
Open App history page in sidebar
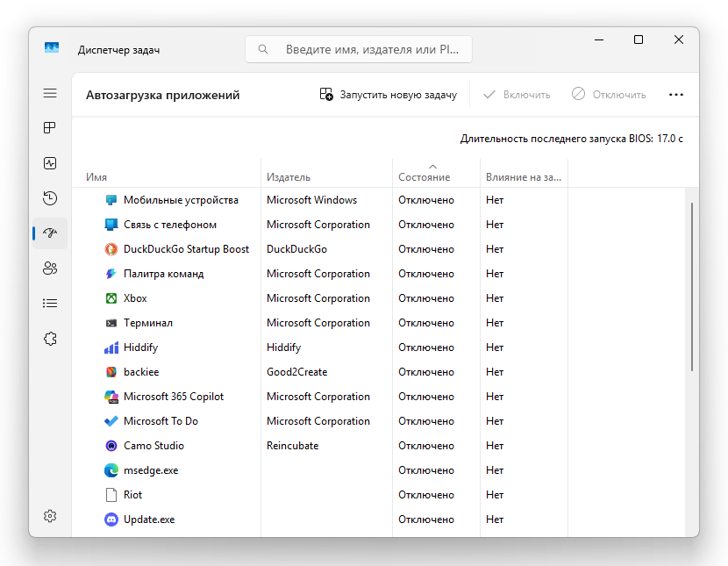pyautogui.click(x=50, y=198)
